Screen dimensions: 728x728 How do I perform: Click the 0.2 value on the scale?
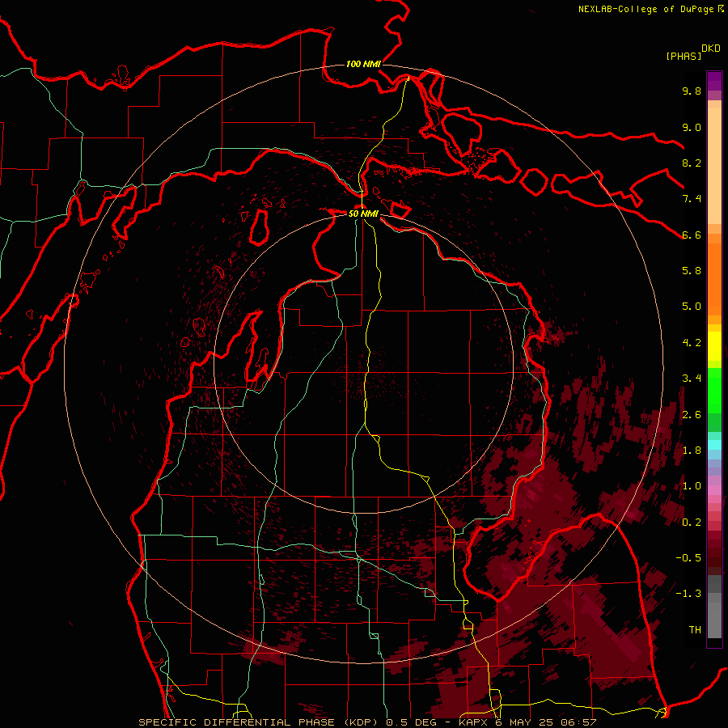coord(692,523)
